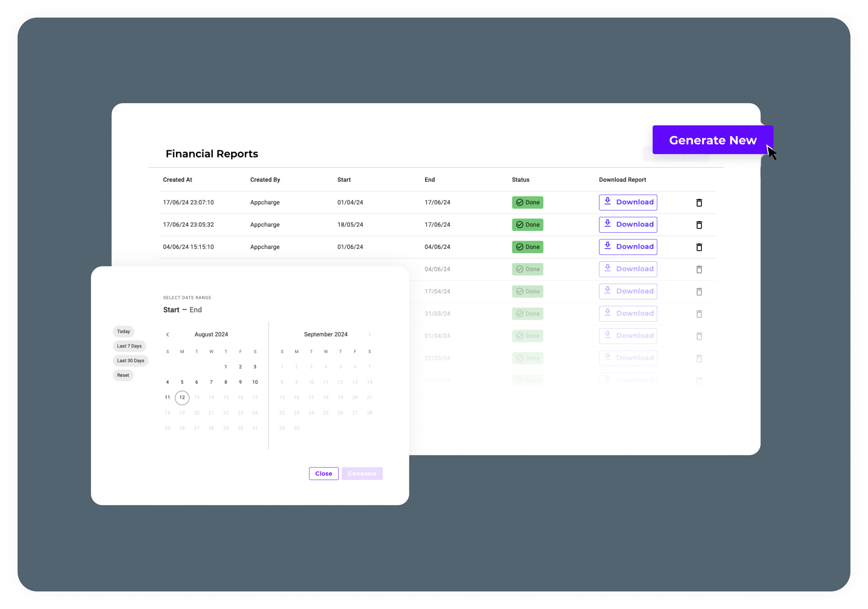Select Last 30 Days preset

click(x=130, y=361)
